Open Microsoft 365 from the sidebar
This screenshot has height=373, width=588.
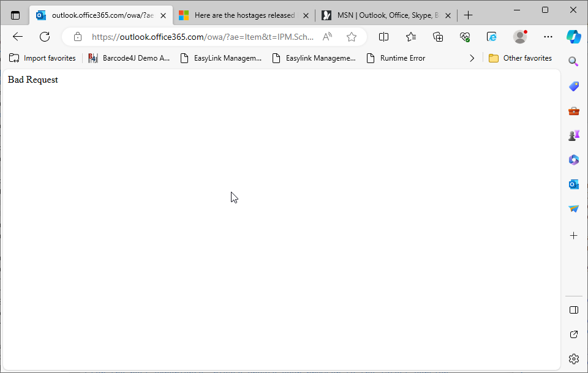click(x=573, y=159)
